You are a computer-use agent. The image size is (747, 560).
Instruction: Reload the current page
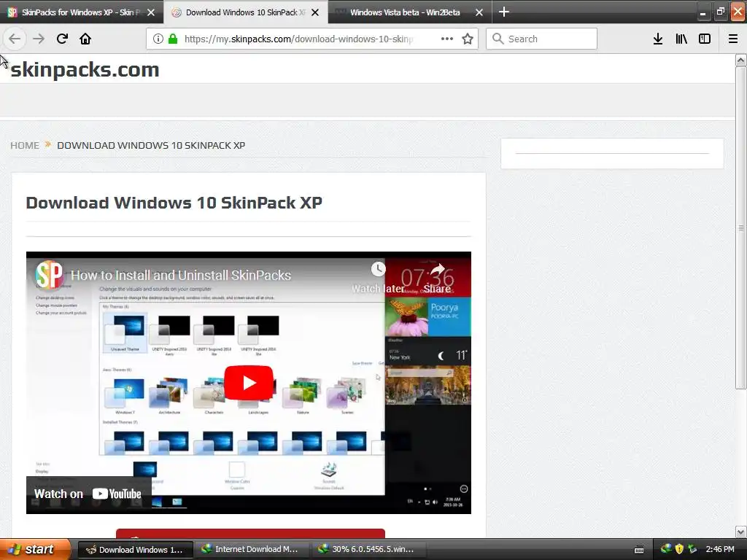click(x=62, y=39)
